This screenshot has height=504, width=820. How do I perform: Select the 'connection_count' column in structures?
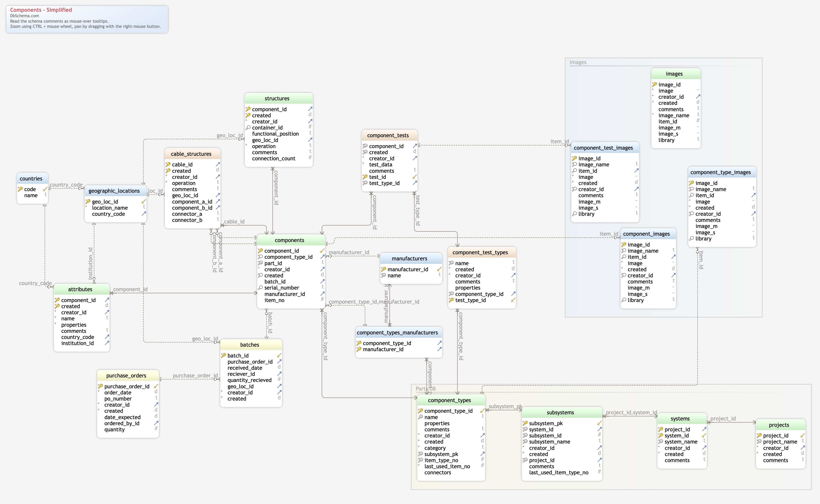coord(273,158)
